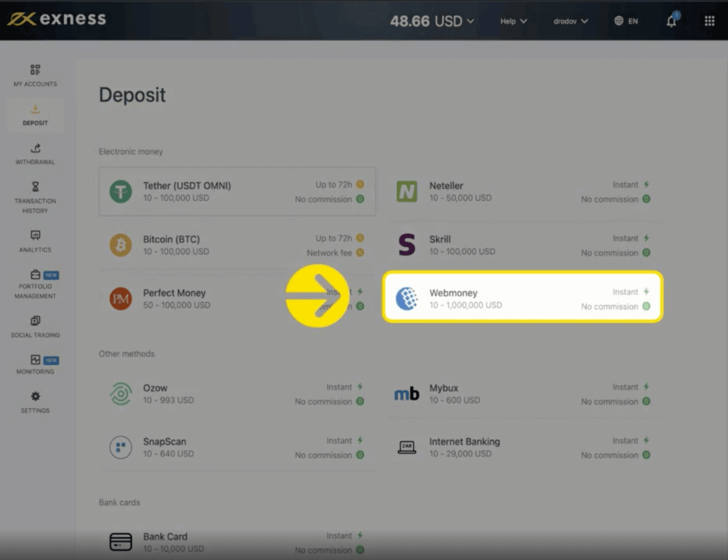Viewport: 728px width, 560px height.
Task: Click the Webmoney globe icon
Action: 407,299
